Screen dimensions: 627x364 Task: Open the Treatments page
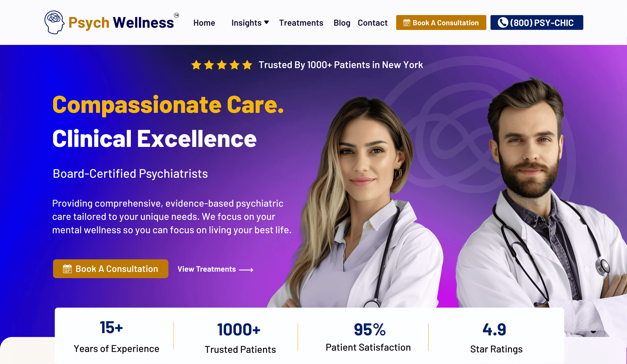(301, 23)
